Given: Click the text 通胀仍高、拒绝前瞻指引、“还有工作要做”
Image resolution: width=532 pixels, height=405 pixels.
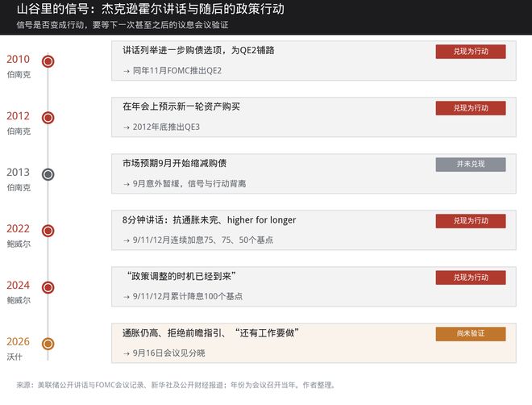Looking at the screenshot, I should 210,332.
